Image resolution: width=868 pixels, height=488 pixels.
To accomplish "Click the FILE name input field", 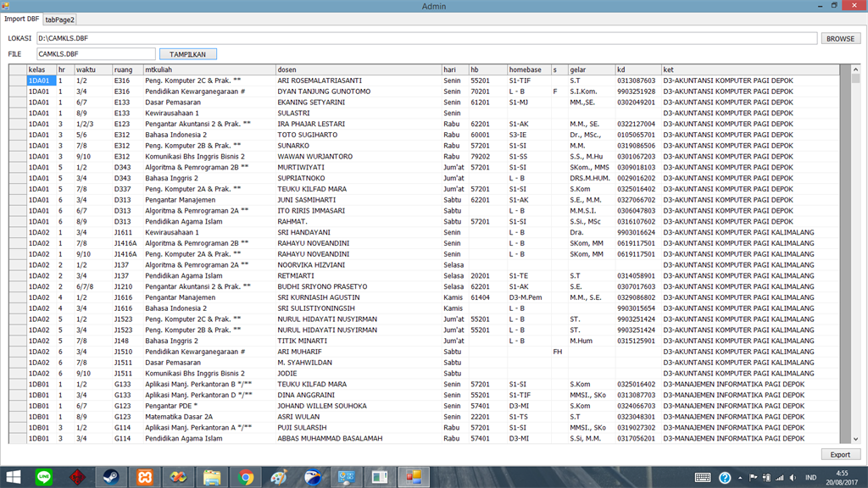I will pos(96,53).
